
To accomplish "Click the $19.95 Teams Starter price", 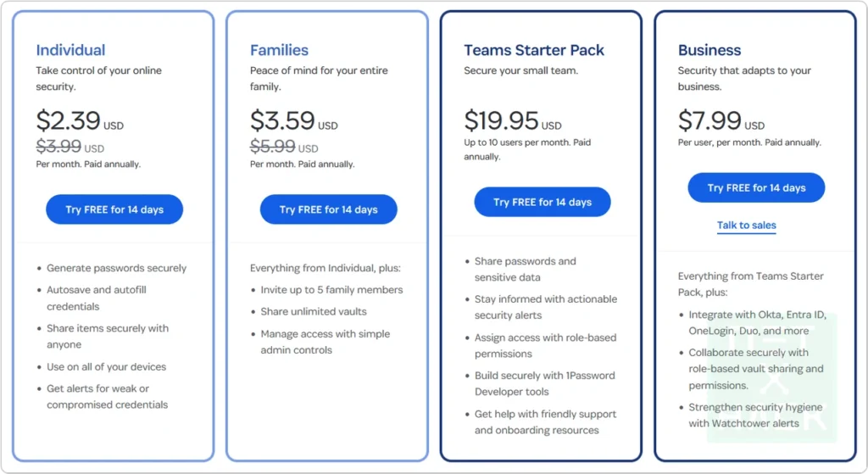I will 501,120.
